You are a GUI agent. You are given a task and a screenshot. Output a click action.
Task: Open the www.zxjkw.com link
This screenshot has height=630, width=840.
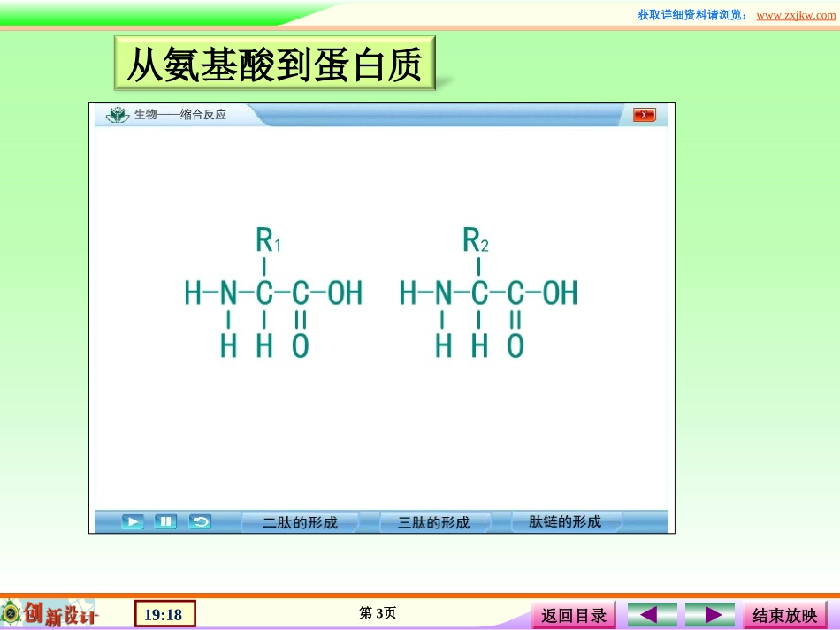point(796,15)
